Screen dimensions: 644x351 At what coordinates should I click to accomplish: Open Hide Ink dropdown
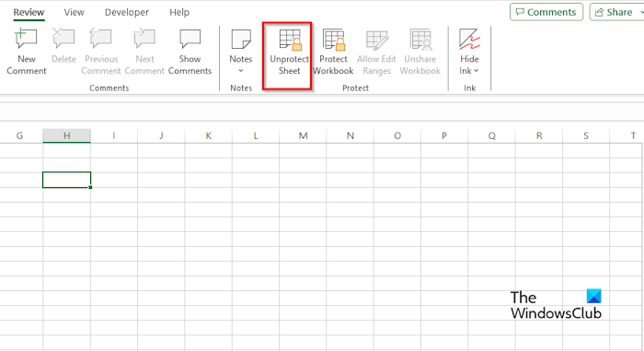469,52
